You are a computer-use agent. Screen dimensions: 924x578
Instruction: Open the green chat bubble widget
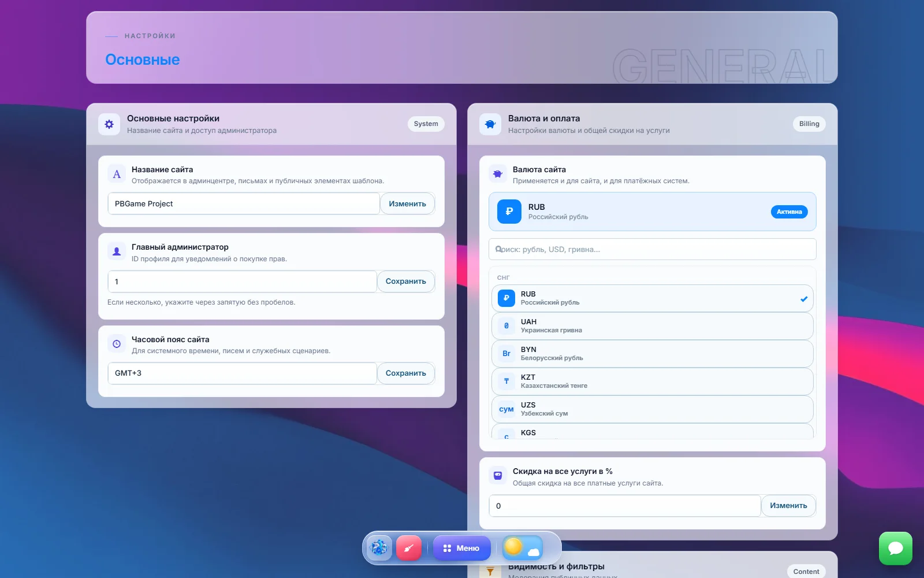[x=896, y=549]
